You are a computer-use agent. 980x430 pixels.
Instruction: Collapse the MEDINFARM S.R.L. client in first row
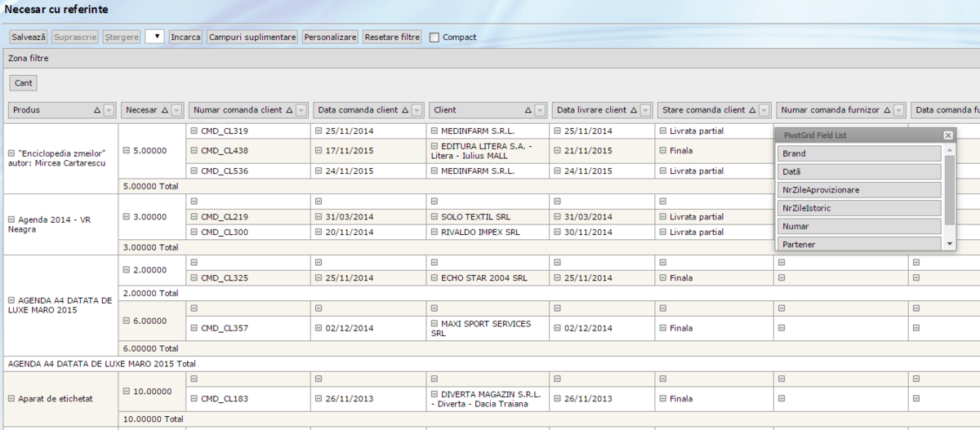click(434, 131)
